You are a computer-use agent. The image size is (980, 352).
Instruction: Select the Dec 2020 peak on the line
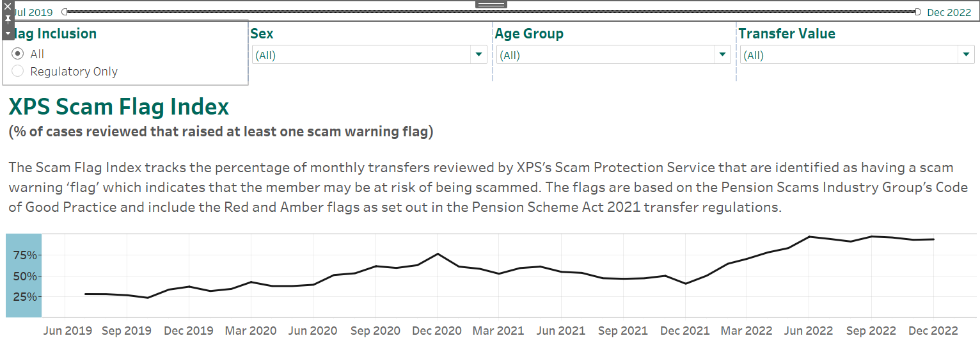pyautogui.click(x=438, y=254)
